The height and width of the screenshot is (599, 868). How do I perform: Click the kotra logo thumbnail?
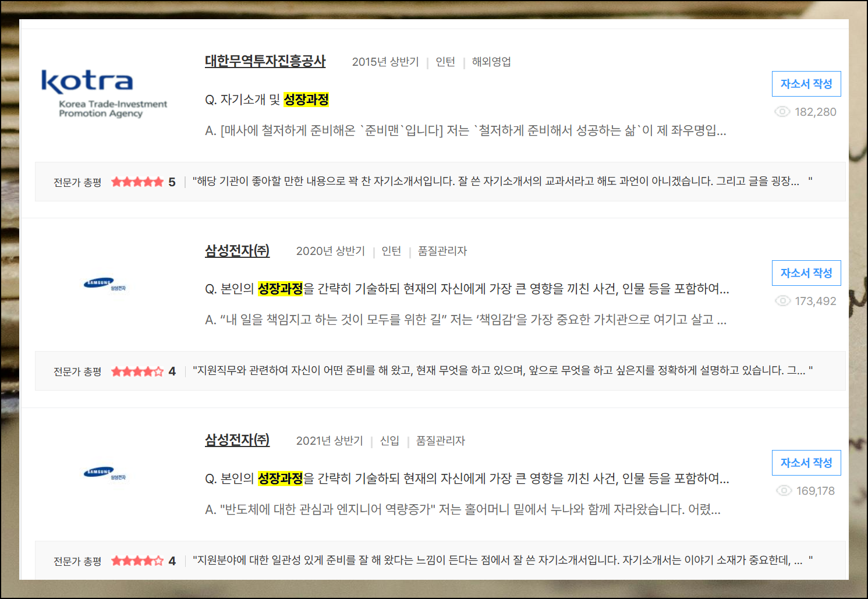coord(104,94)
